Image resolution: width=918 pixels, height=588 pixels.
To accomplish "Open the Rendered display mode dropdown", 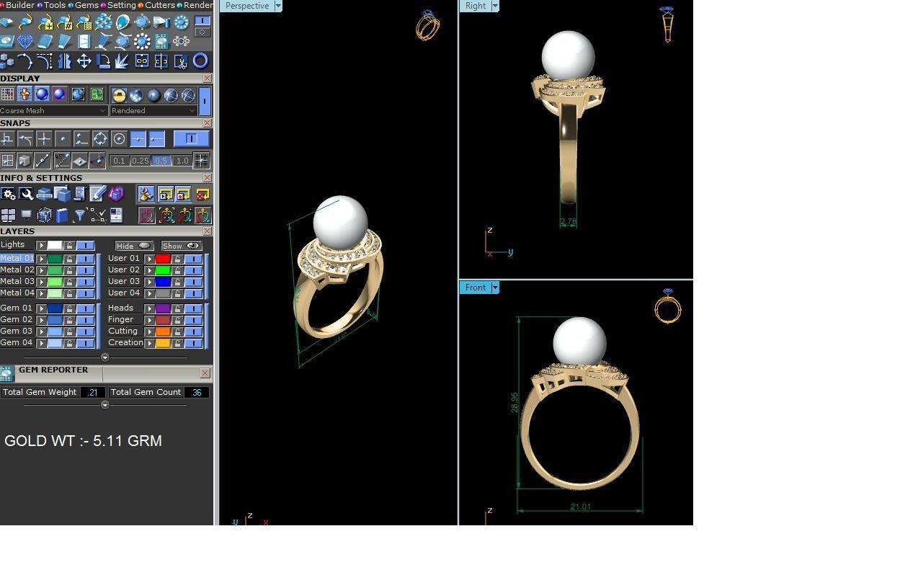I will 153,110.
